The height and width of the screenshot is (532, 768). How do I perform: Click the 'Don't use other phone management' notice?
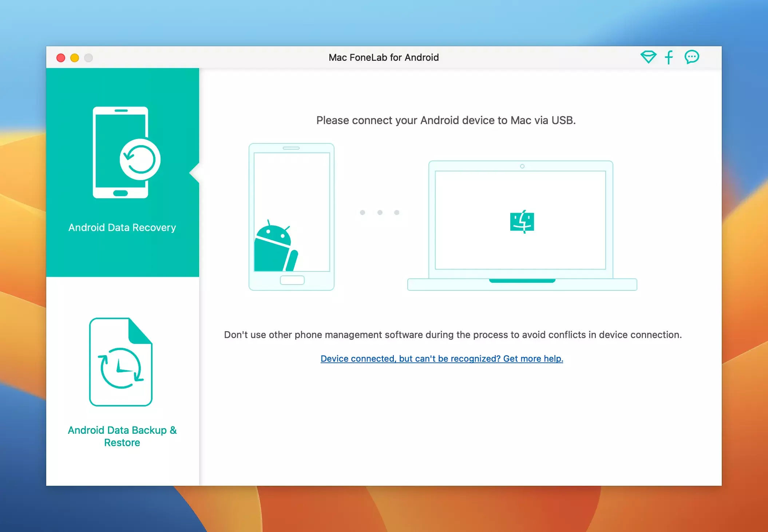coord(453,335)
